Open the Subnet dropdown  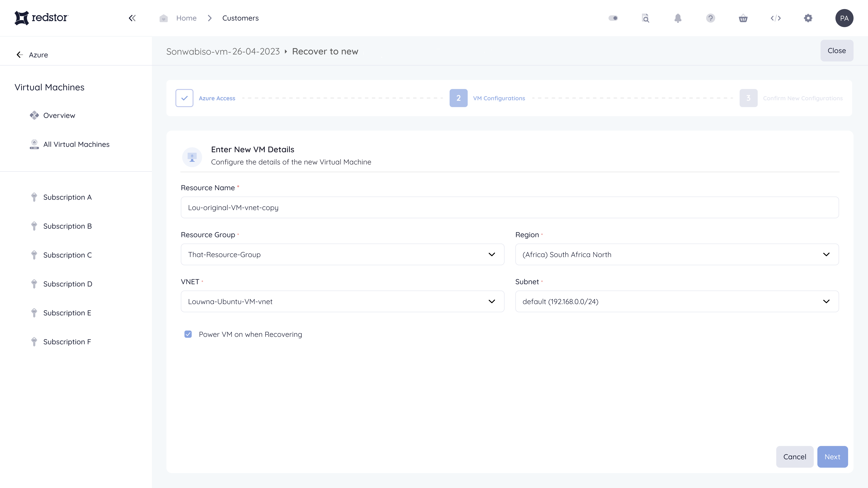point(677,301)
